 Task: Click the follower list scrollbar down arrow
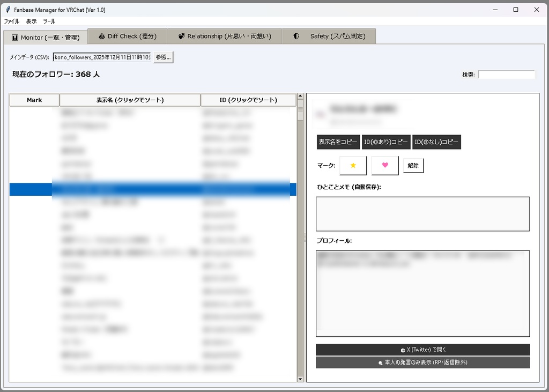(300, 379)
